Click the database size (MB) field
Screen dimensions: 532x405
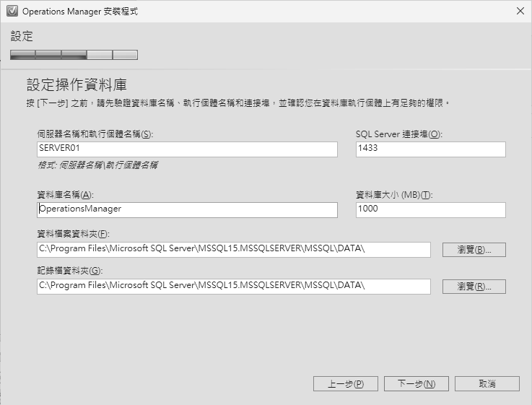tap(430, 210)
